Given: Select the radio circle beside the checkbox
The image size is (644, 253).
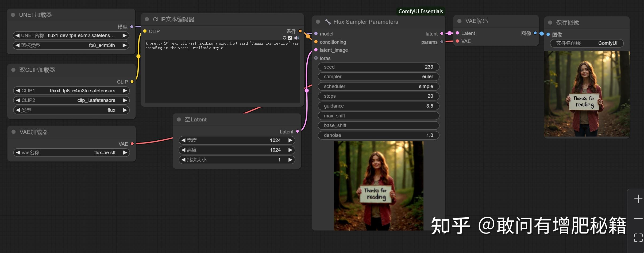Looking at the screenshot, I should click(x=284, y=38).
